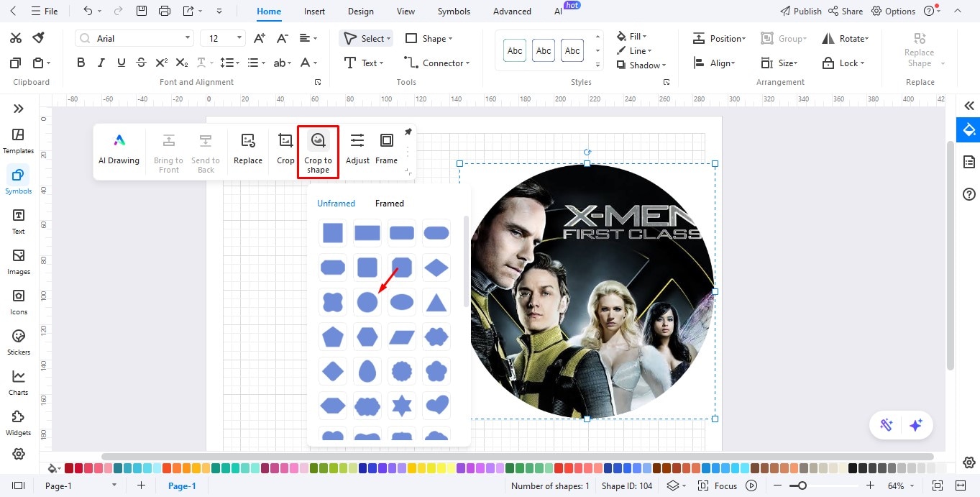Click Replace in the floating image toolbar

pyautogui.click(x=248, y=149)
